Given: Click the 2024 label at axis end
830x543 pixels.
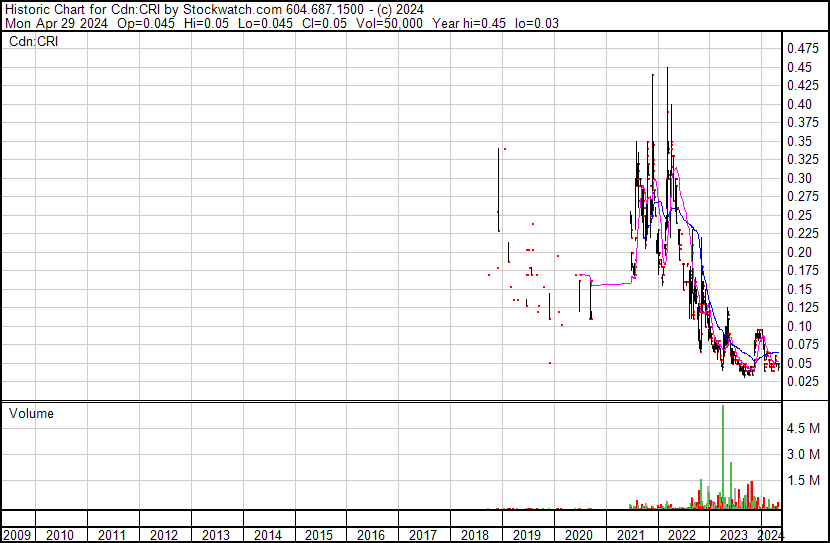Looking at the screenshot, I should click(771, 535).
